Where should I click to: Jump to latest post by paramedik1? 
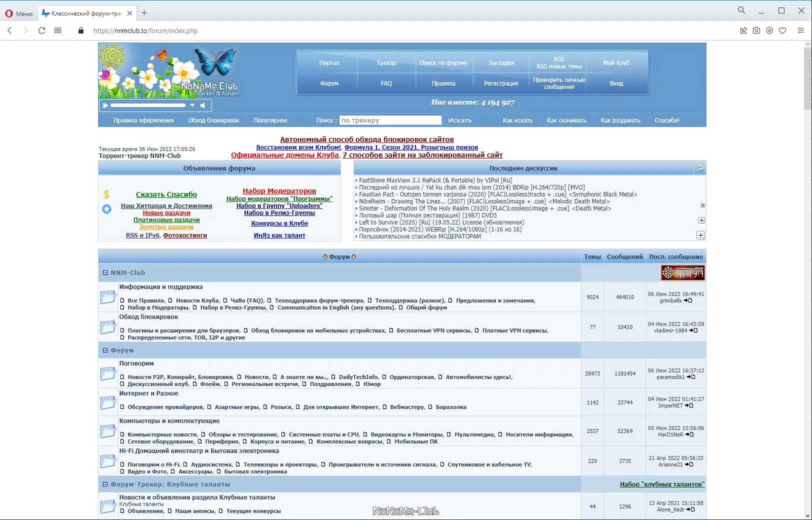click(691, 377)
